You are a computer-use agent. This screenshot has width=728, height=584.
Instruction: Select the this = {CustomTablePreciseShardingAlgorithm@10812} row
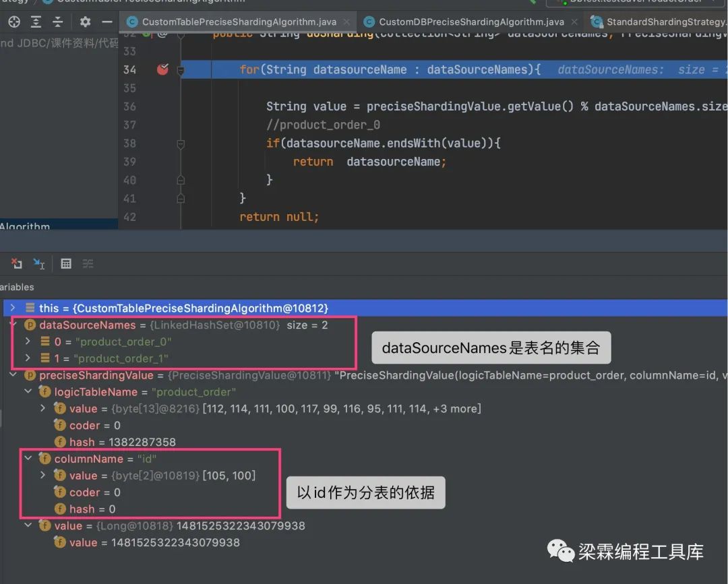[x=365, y=308]
